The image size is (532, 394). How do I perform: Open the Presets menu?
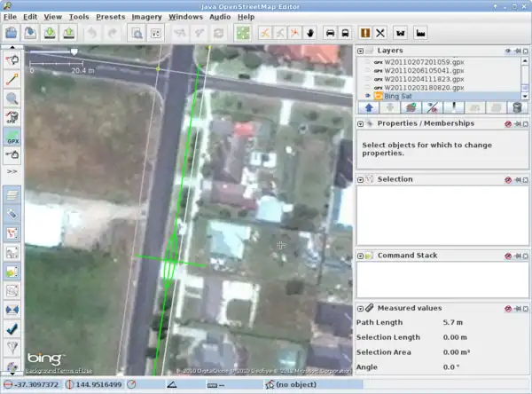[110, 16]
